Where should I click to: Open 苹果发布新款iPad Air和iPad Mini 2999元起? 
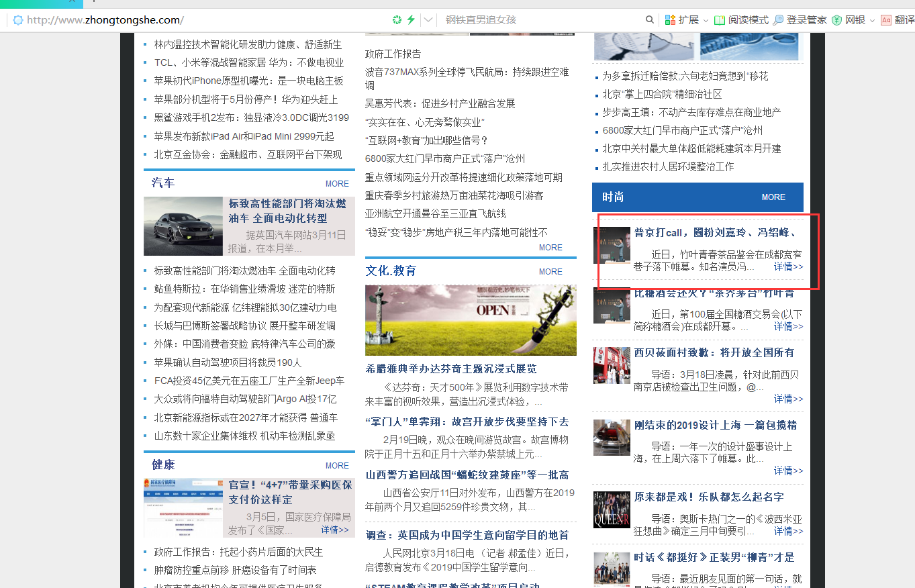click(x=244, y=136)
